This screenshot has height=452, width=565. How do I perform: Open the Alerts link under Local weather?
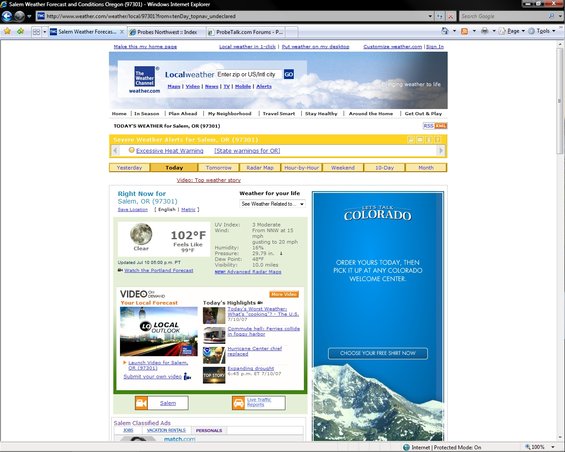(x=264, y=87)
